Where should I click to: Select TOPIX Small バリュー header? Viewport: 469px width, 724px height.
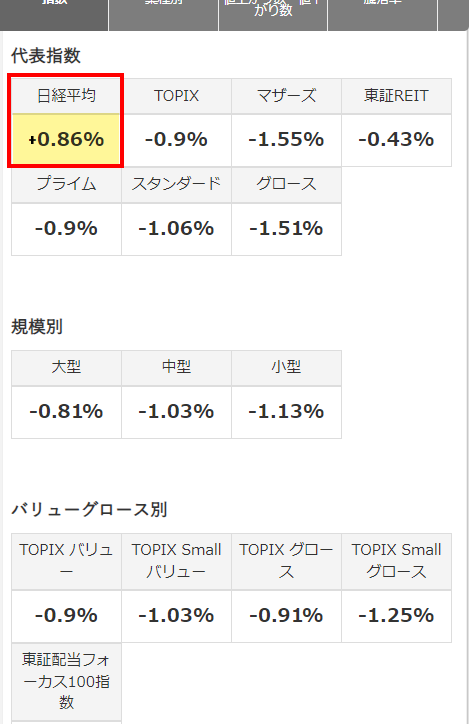[x=176, y=561]
